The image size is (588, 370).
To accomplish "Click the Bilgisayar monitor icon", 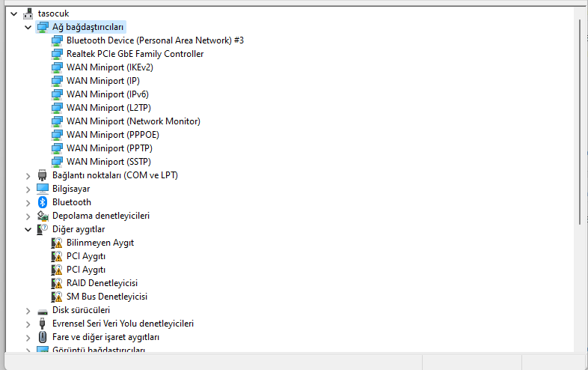I will 43,189.
